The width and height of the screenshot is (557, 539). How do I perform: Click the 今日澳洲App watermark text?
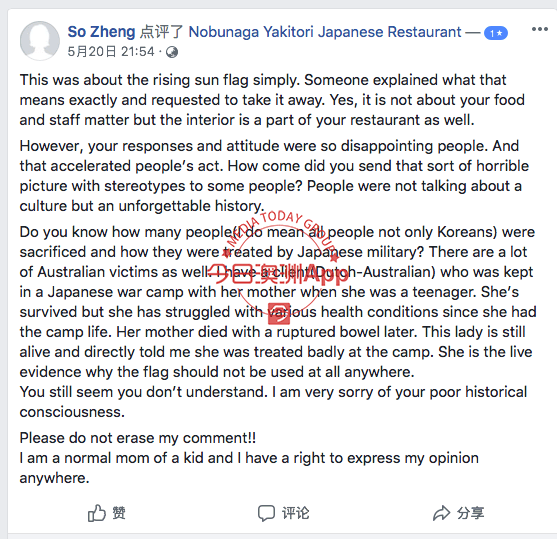(279, 275)
